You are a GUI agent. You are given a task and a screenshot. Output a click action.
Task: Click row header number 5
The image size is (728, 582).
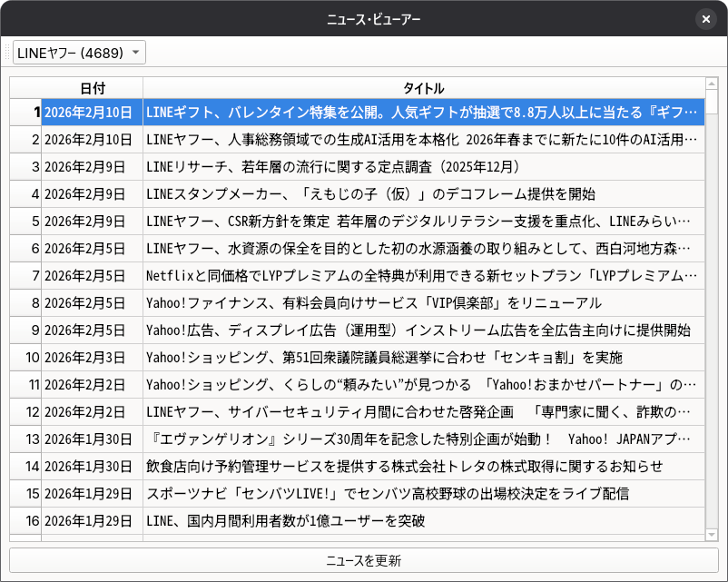pyautogui.click(x=25, y=222)
